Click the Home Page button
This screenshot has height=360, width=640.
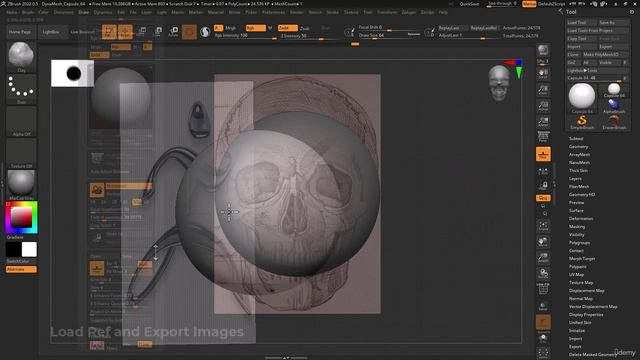click(20, 32)
